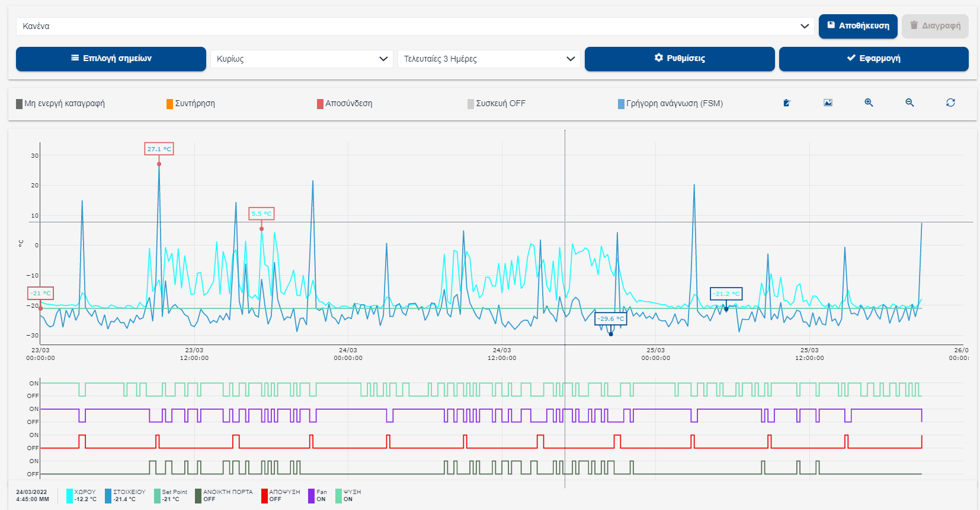Click the 24/03 12:00:00 axis label

click(x=502, y=354)
